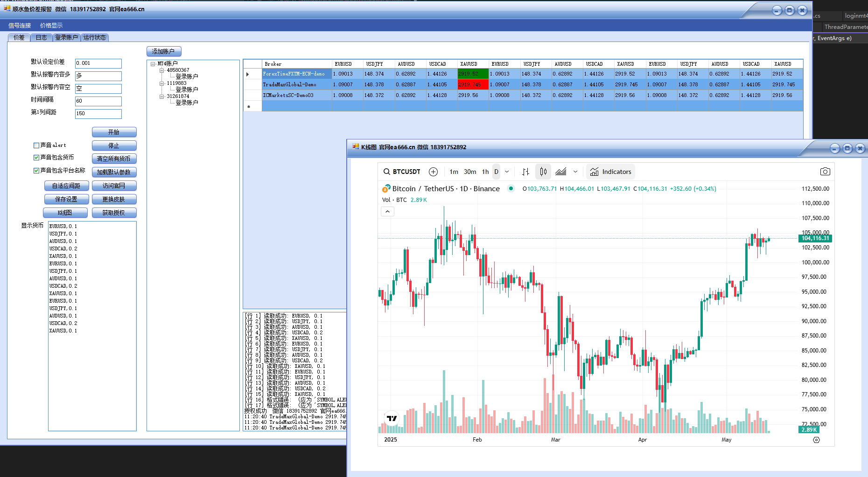Select the candlestick chart style icon
The image size is (868, 477).
tap(543, 172)
